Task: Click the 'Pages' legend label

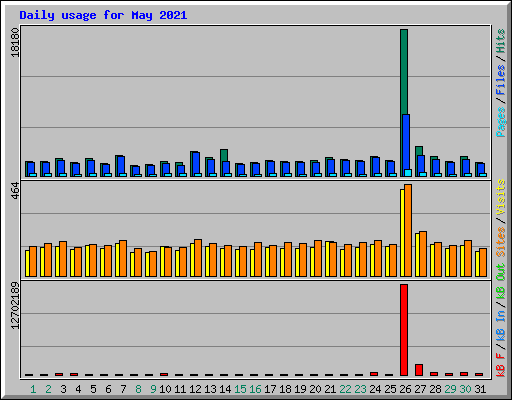Action: tap(501, 122)
